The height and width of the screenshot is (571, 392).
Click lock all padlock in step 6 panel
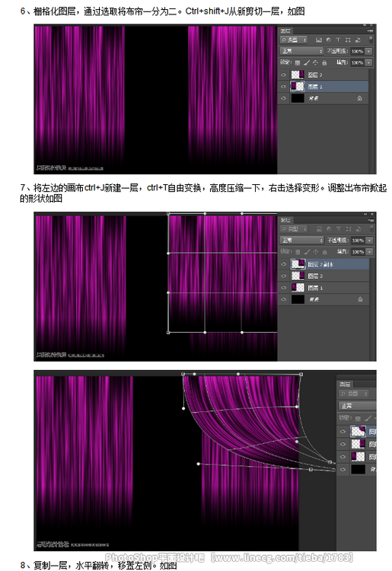[x=324, y=62]
